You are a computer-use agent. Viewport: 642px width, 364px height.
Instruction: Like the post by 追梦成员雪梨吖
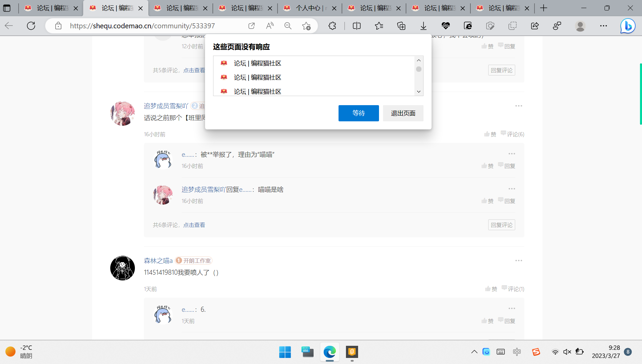[490, 134]
